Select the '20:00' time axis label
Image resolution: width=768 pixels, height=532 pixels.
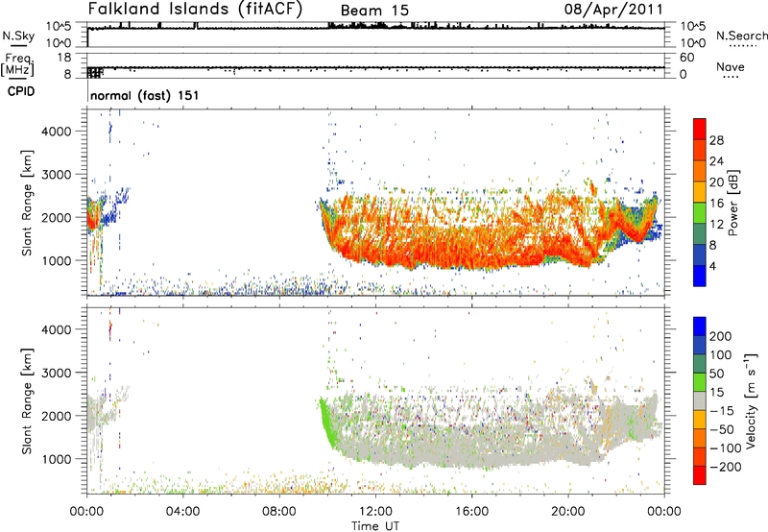568,512
